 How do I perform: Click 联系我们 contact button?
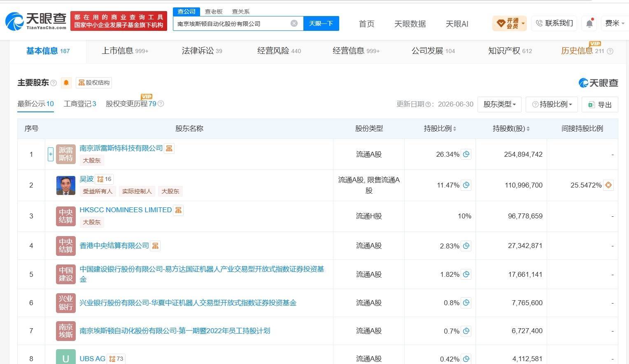click(554, 23)
